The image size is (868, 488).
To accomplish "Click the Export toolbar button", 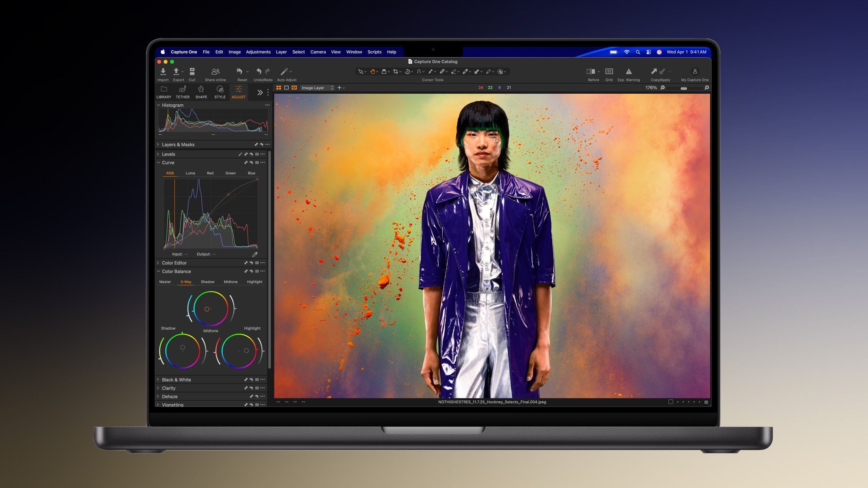I will tap(176, 71).
